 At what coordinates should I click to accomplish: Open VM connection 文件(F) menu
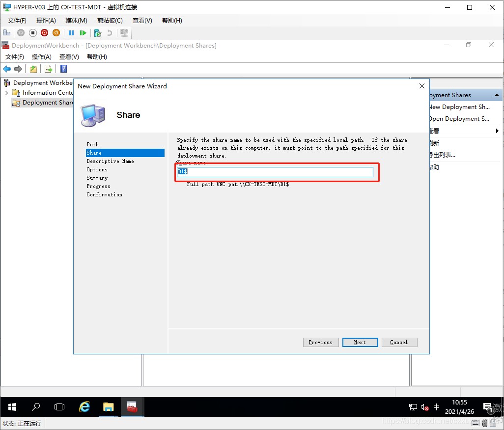pyautogui.click(x=17, y=21)
